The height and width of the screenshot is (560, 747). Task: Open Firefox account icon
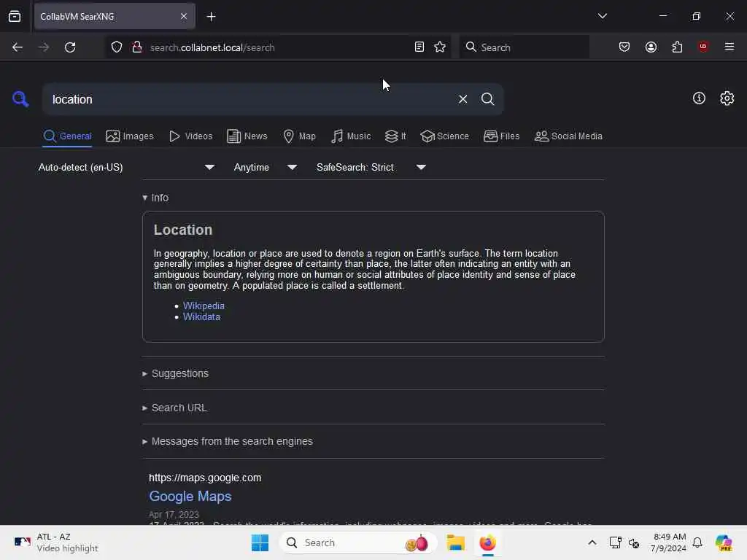651,47
